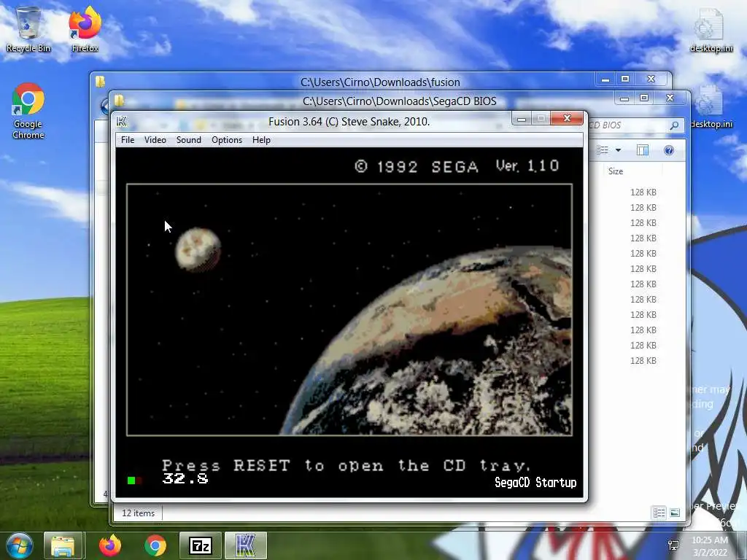Launch Firefox from the taskbar

pyautogui.click(x=110, y=546)
